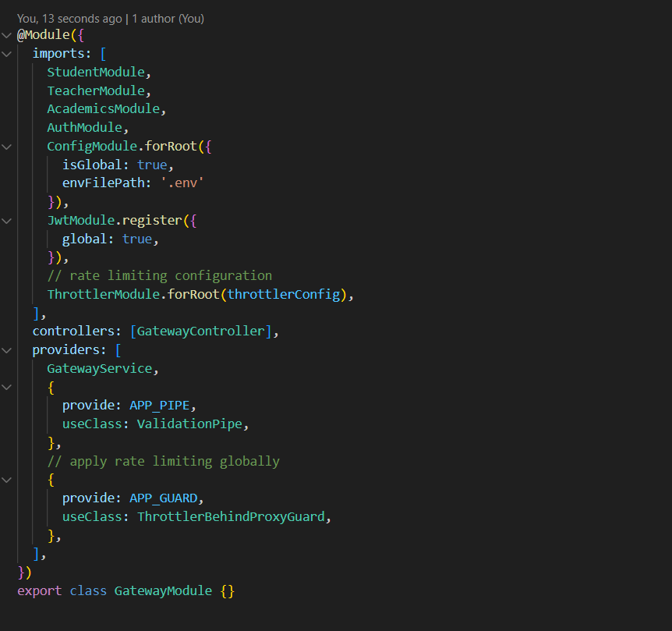Collapse the providers array fold chevron
This screenshot has width=672, height=631.
pyautogui.click(x=6, y=350)
